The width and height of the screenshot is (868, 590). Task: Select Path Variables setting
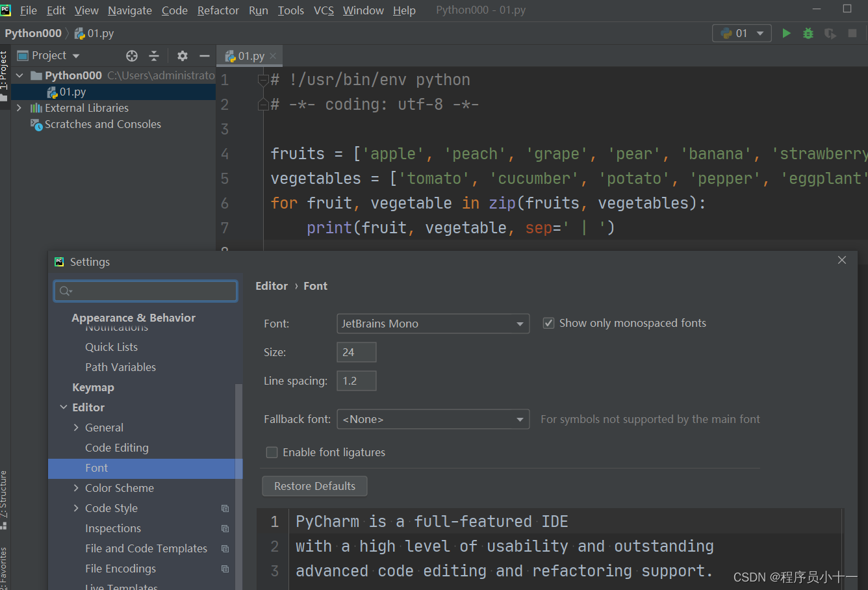click(120, 367)
